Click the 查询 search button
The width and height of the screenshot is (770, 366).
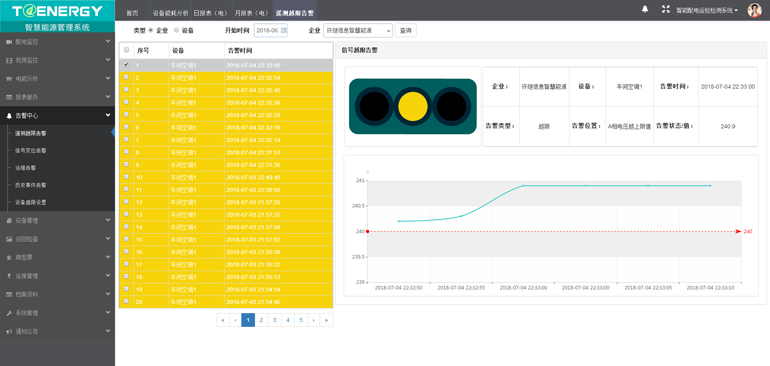click(406, 30)
